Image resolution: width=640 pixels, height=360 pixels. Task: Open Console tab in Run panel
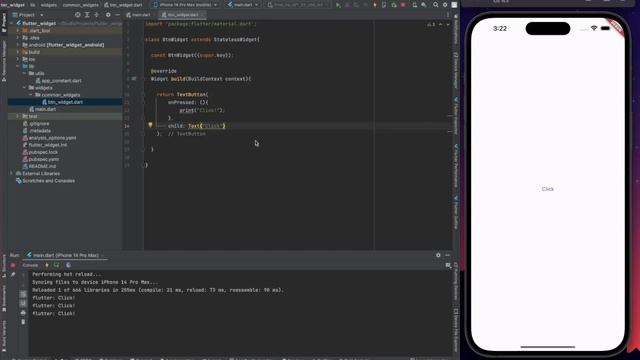30,265
